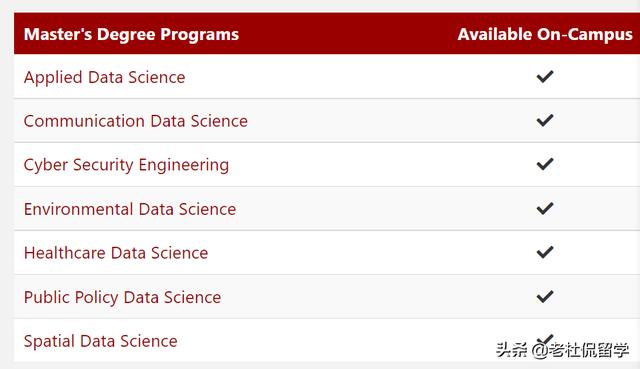Click the Healthcare Data Science on-campus checkmark
This screenshot has width=640, height=369.
tap(545, 252)
